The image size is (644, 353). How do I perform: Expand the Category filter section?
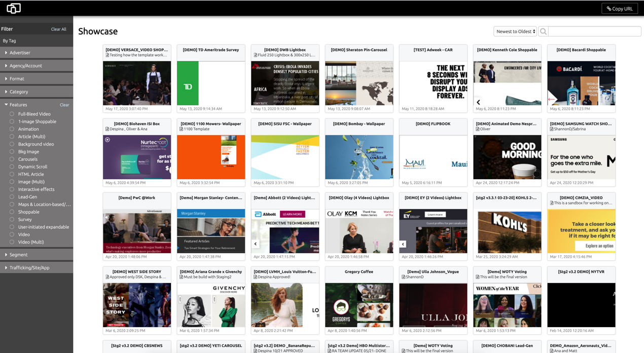37,92
